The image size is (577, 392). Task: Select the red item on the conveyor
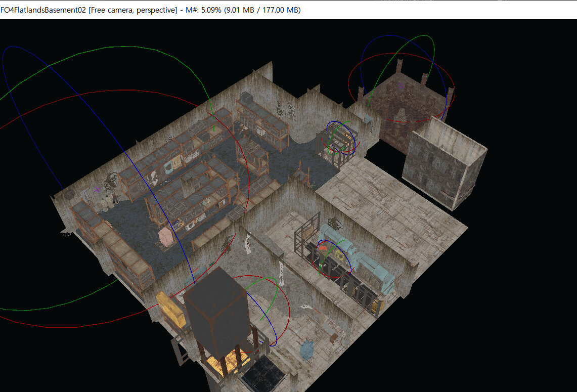(322, 249)
